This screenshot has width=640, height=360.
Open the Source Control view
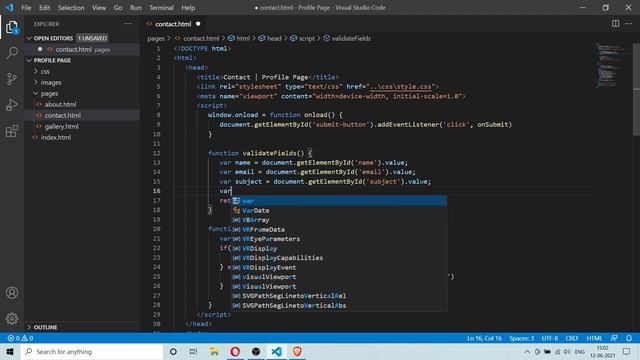(x=12, y=78)
